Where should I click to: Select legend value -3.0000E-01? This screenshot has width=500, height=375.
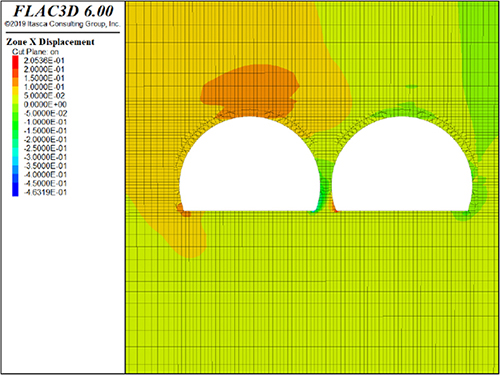[x=45, y=157]
